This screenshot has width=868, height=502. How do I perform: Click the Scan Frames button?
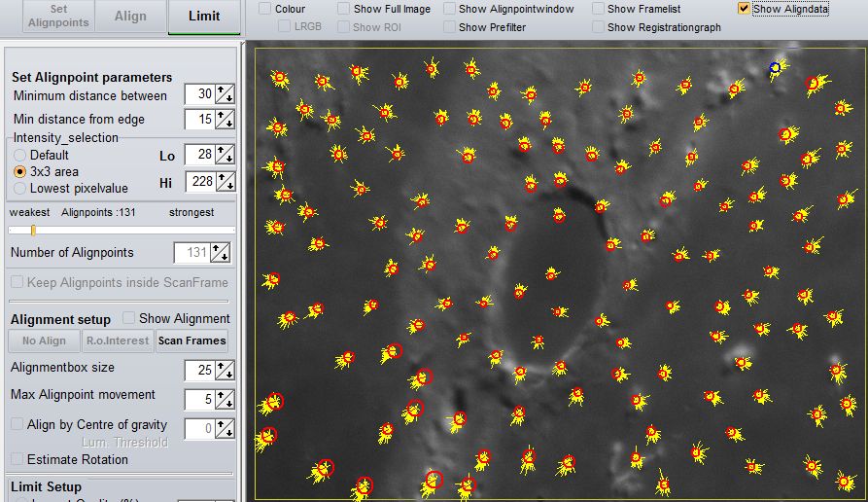click(x=192, y=341)
